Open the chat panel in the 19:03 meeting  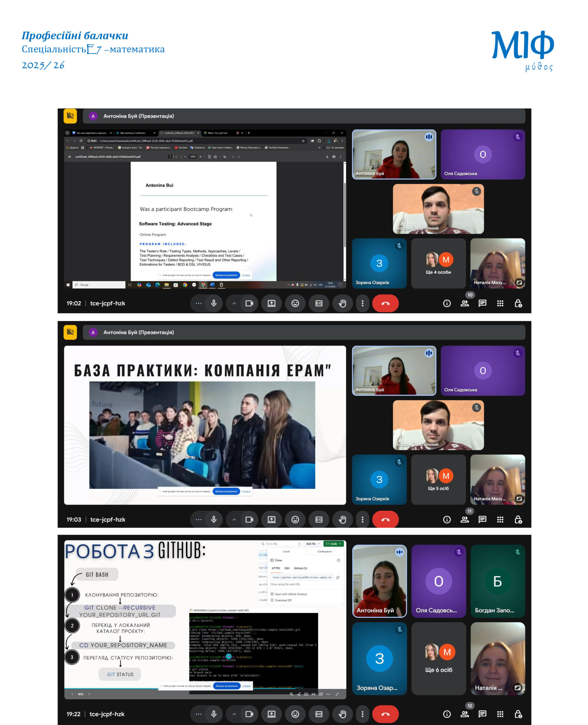[482, 519]
